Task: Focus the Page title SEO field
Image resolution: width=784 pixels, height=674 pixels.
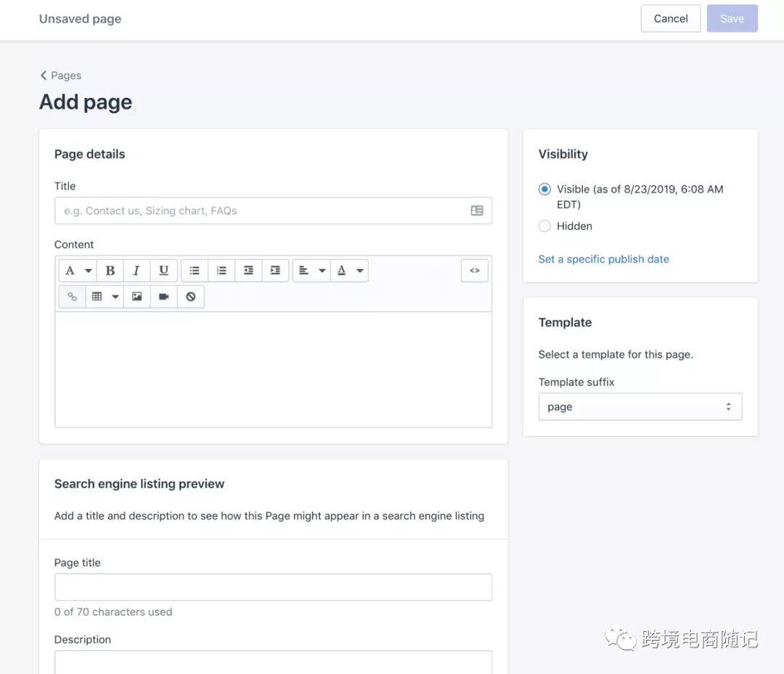Action: click(273, 587)
